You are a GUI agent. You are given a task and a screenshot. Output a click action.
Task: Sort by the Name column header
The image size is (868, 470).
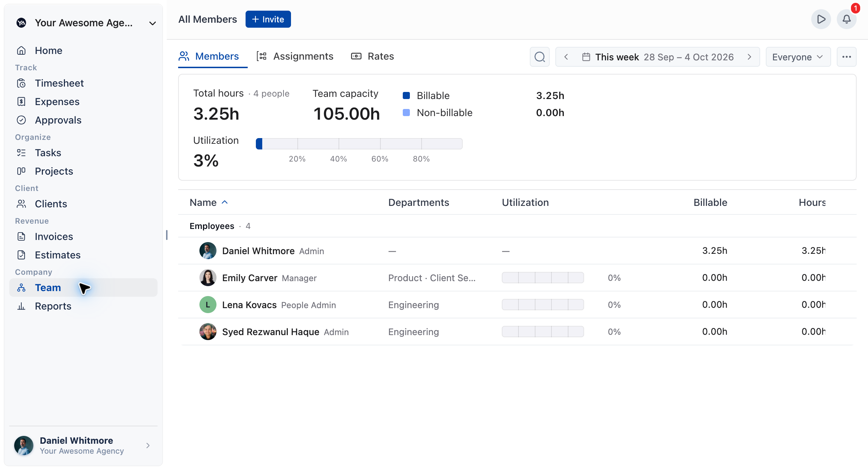coord(209,202)
